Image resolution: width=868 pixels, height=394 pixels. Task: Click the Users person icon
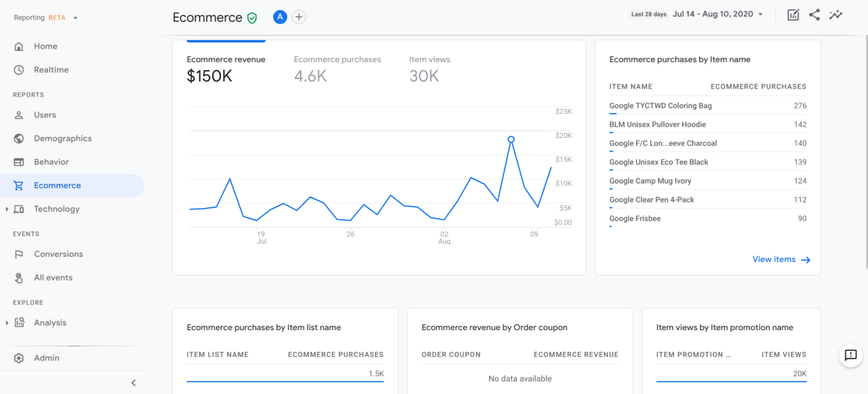pos(19,115)
